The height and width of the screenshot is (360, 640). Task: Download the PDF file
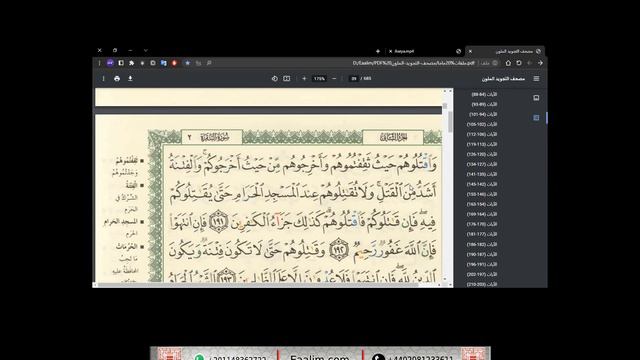pyautogui.click(x=130, y=78)
